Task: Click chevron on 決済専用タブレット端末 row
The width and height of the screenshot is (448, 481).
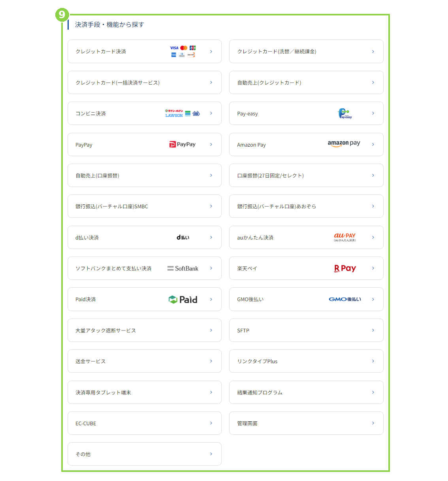Action: click(211, 392)
